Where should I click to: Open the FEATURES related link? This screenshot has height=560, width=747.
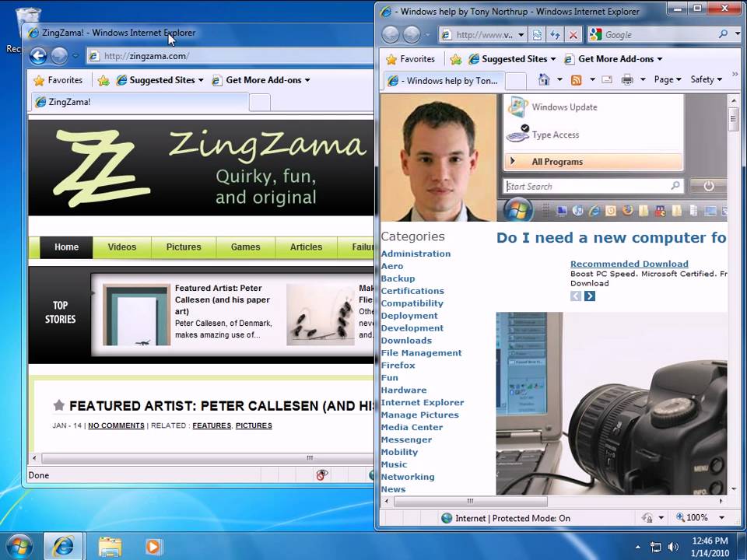(212, 425)
